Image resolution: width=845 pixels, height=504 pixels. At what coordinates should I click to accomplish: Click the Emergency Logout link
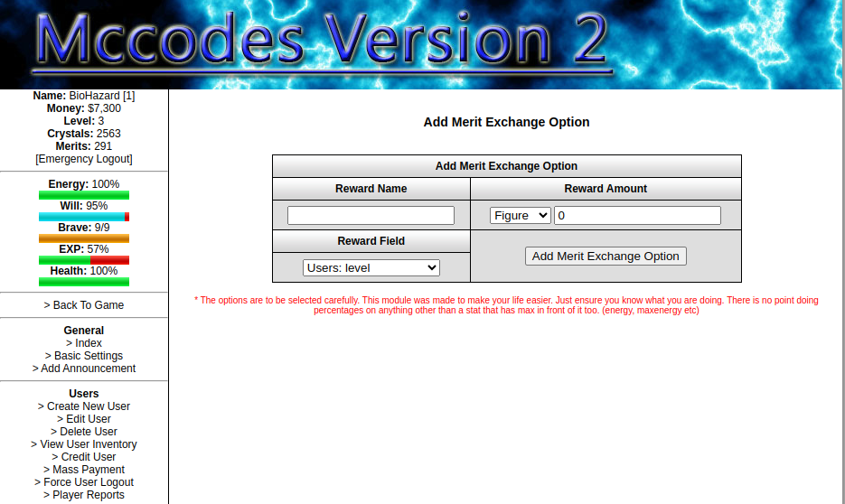point(84,159)
